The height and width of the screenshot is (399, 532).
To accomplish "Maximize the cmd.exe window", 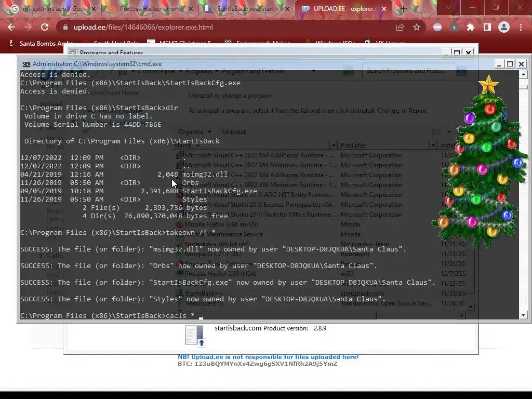I will click(510, 64).
